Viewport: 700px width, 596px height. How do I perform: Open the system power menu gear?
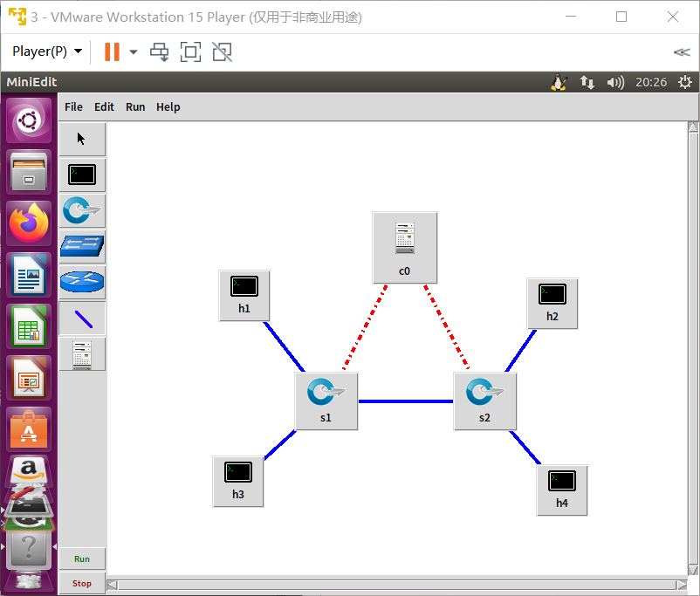pyautogui.click(x=685, y=82)
